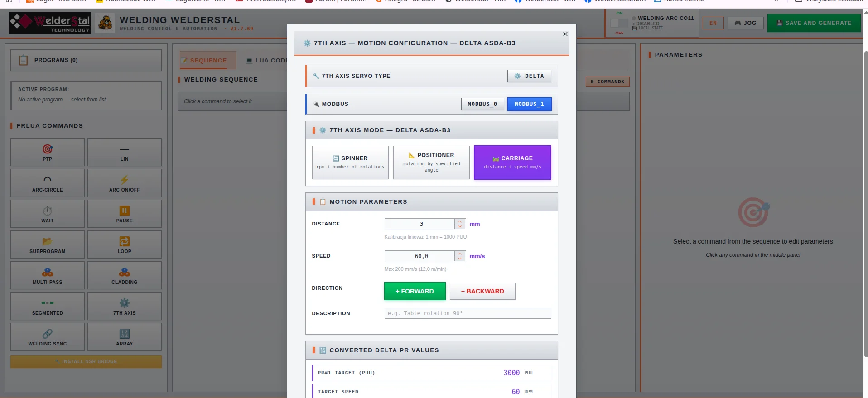868x398 pixels.
Task: Add the ARC ON/OFF lightning command
Action: (125, 183)
